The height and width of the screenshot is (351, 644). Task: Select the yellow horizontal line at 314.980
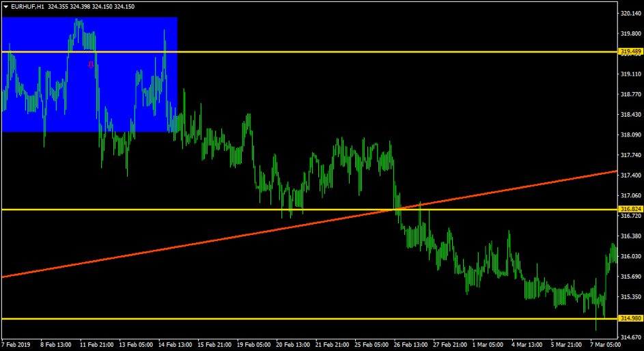pyautogui.click(x=309, y=319)
